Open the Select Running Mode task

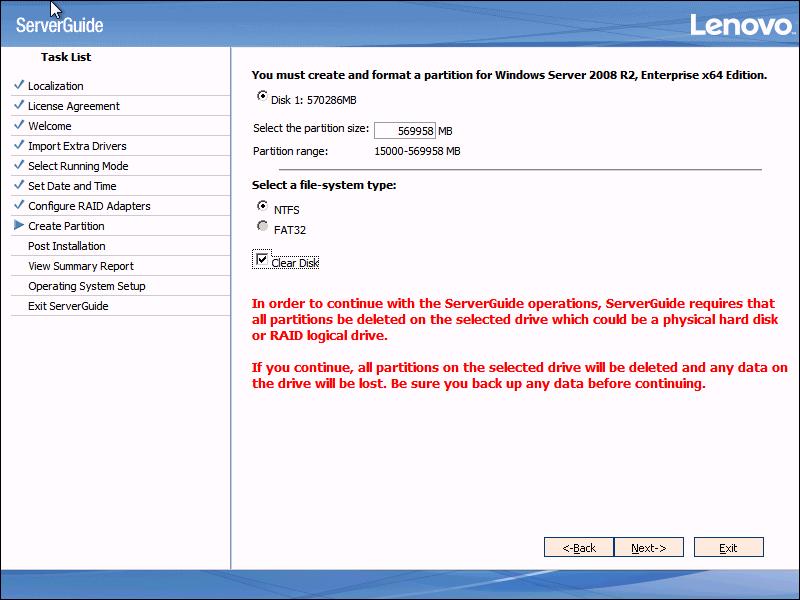78,166
